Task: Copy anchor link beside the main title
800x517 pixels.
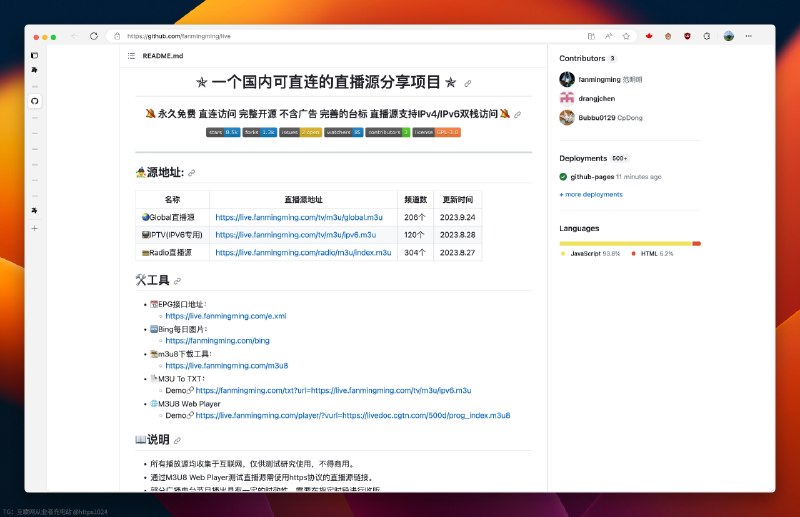Action: pyautogui.click(x=467, y=83)
